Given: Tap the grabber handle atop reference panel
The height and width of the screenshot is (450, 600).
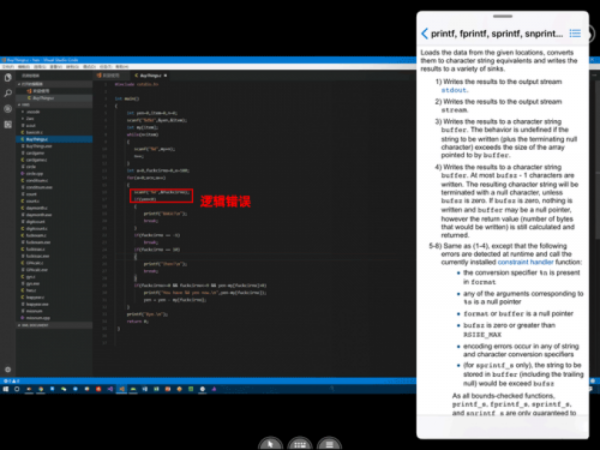Looking at the screenshot, I should pos(502,16).
